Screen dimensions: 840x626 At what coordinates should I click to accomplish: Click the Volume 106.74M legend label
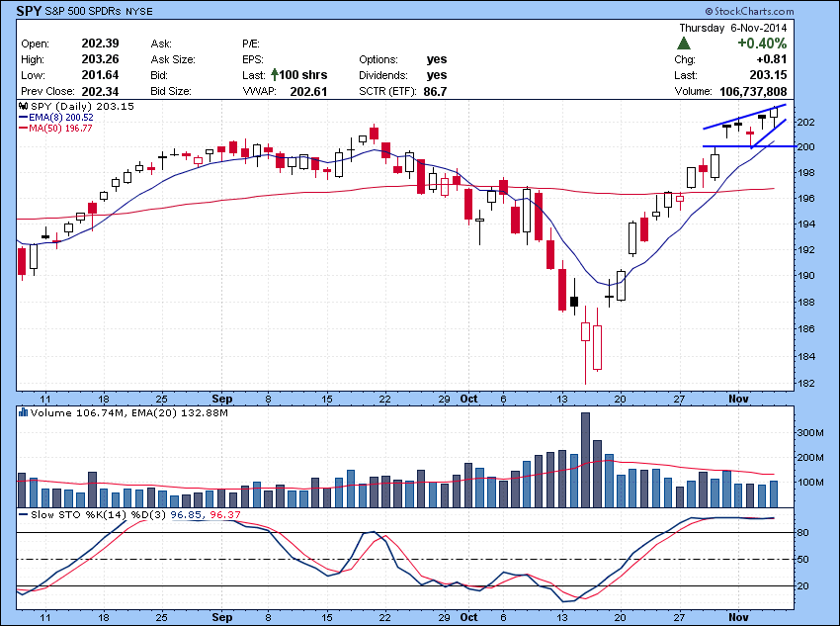click(x=78, y=412)
